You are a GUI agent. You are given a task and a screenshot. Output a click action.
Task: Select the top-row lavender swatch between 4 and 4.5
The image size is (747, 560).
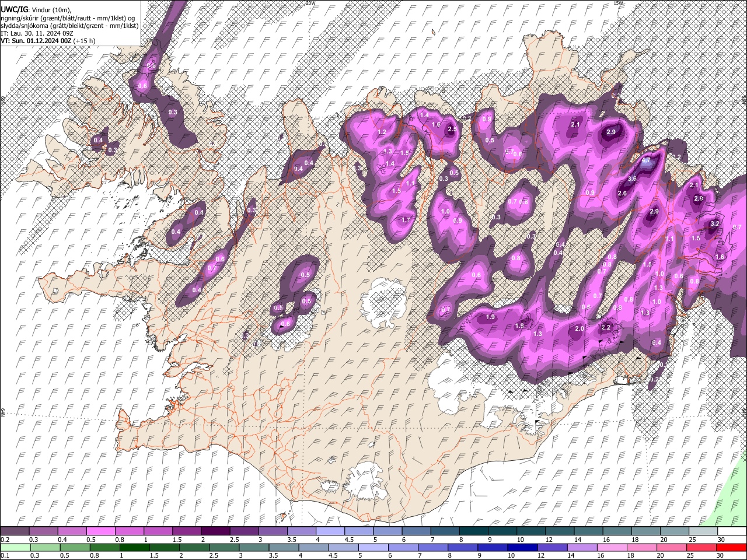pyautogui.click(x=330, y=531)
